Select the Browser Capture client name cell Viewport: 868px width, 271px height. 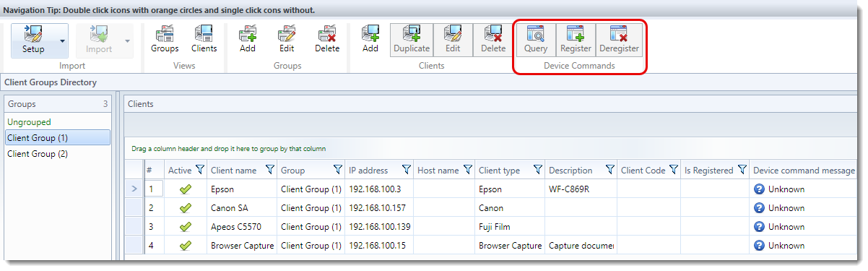243,246
